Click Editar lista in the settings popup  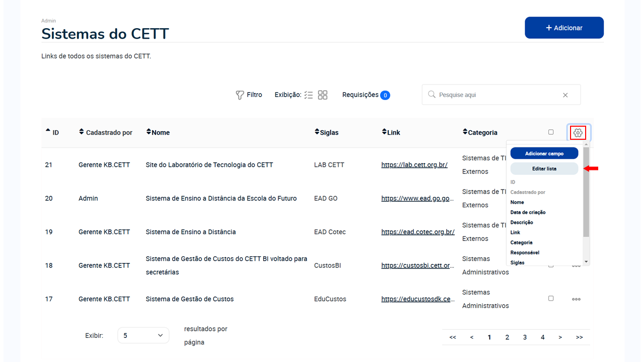point(544,169)
